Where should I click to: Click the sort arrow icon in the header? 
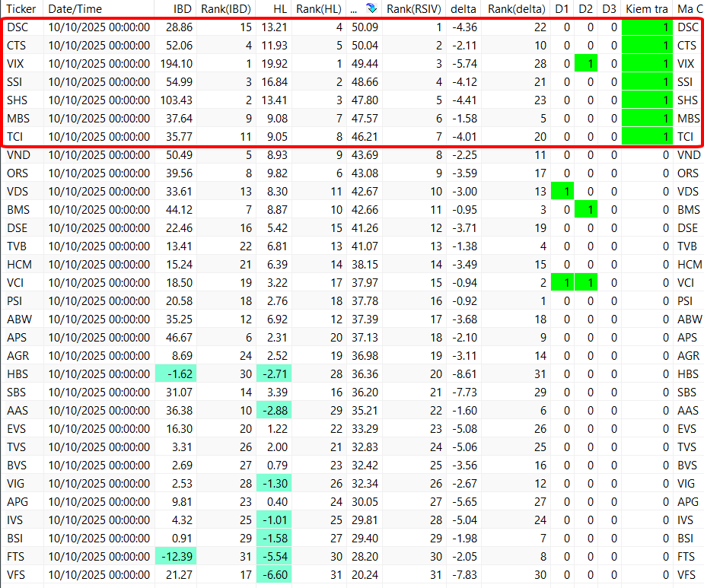(371, 9)
